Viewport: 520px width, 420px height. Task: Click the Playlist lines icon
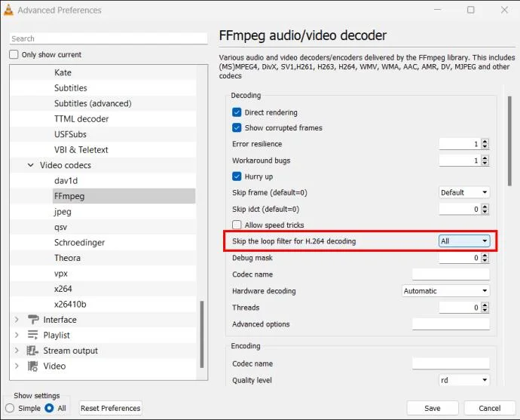tap(32, 335)
